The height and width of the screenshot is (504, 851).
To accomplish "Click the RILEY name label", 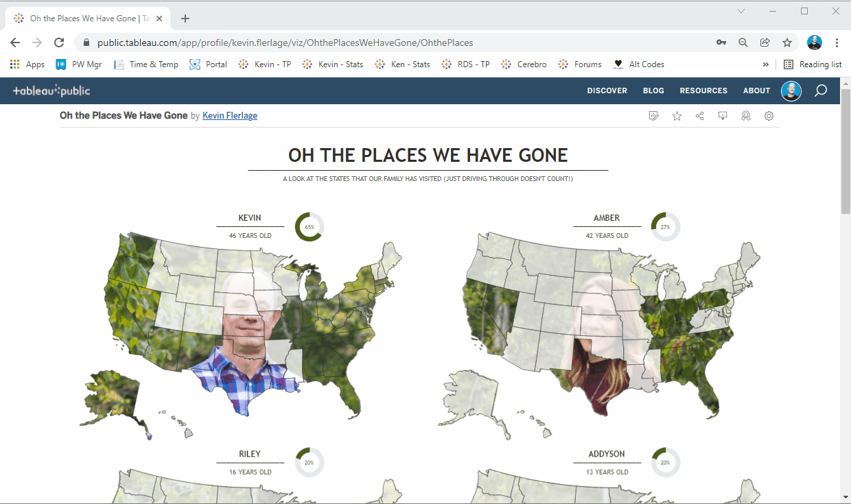I will [x=250, y=454].
